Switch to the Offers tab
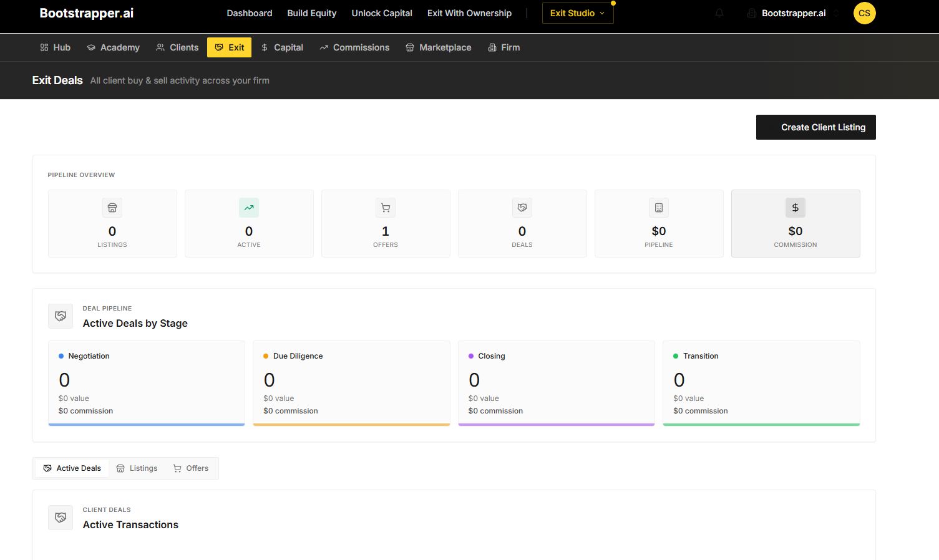The width and height of the screenshot is (939, 560). pos(191,468)
